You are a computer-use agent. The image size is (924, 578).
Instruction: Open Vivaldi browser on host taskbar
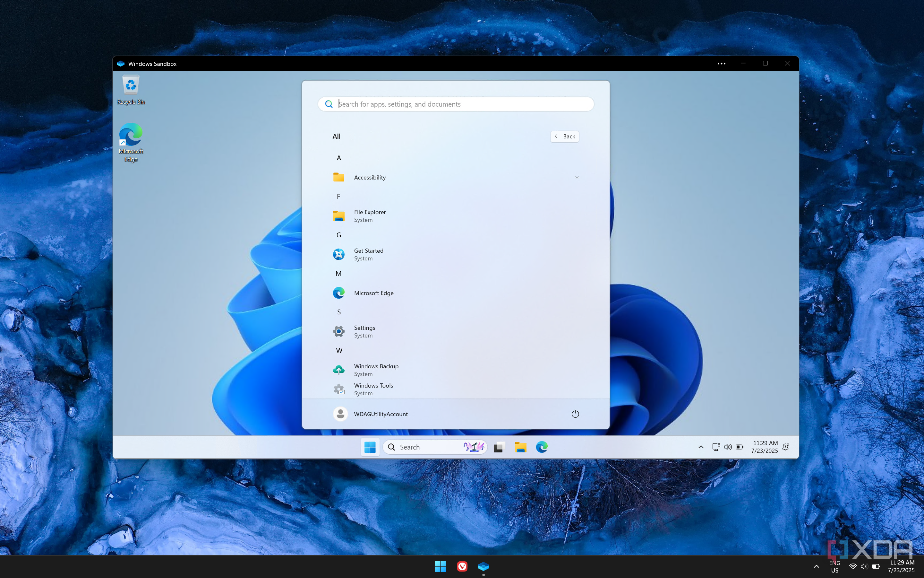tap(462, 566)
